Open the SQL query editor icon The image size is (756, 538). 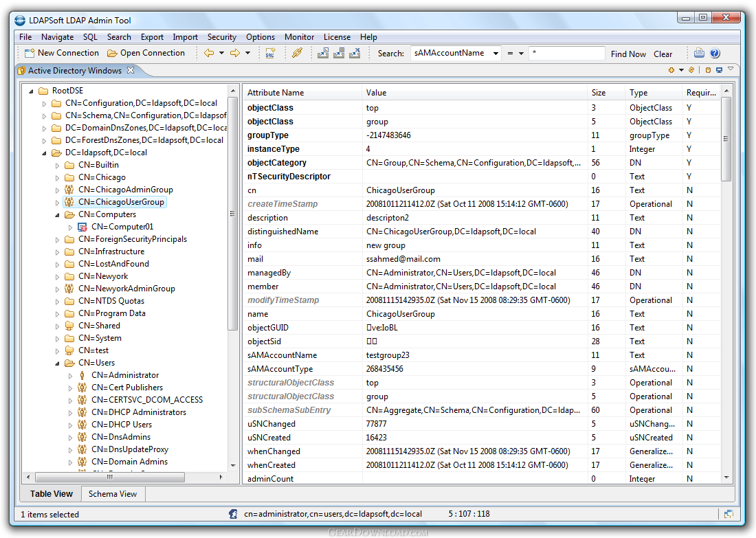click(x=270, y=53)
